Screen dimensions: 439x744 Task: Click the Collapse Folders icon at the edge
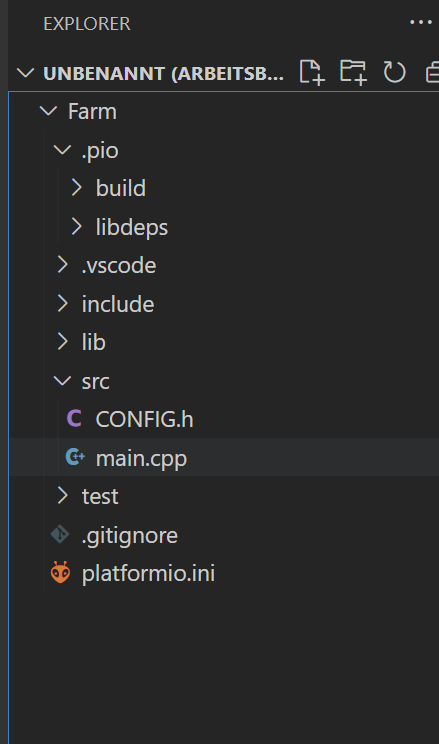pos(432,73)
